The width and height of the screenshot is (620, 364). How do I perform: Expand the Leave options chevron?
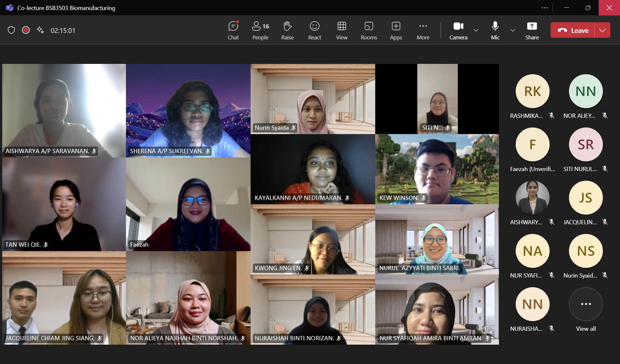[602, 30]
